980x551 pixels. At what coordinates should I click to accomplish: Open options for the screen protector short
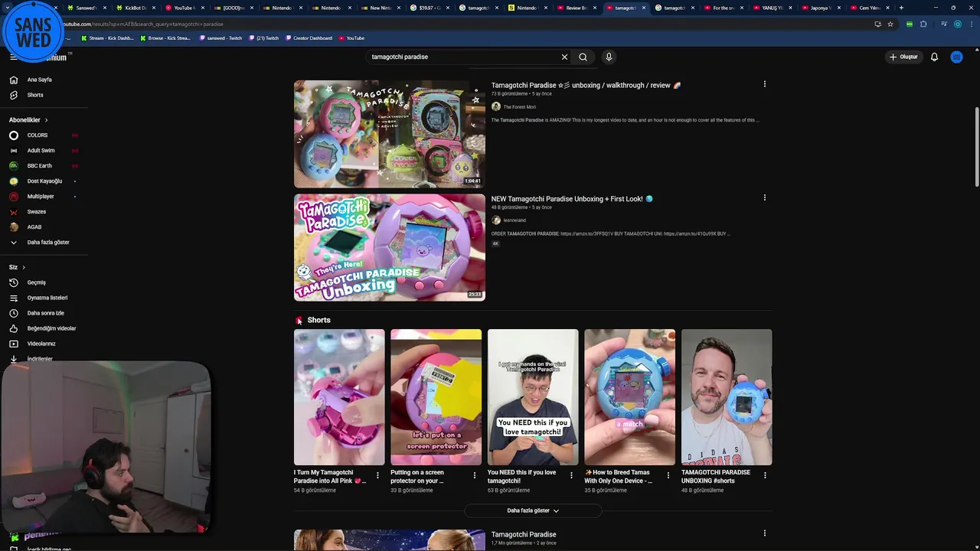pos(474,475)
